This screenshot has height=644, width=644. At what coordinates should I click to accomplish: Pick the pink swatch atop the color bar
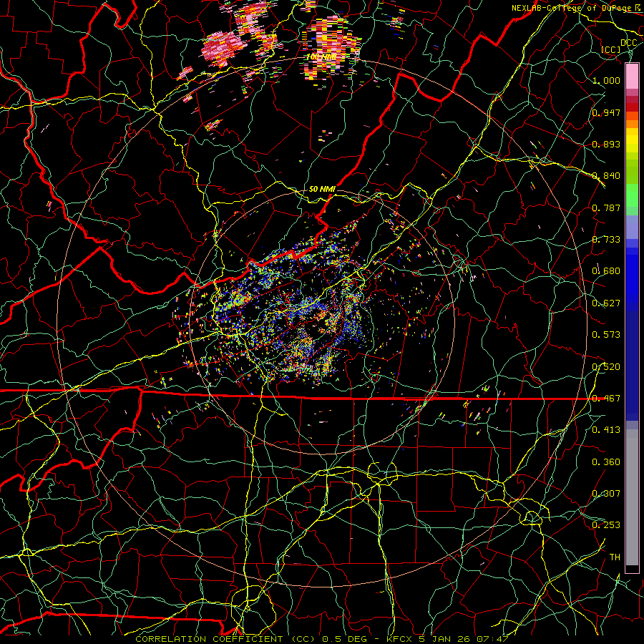coord(632,77)
